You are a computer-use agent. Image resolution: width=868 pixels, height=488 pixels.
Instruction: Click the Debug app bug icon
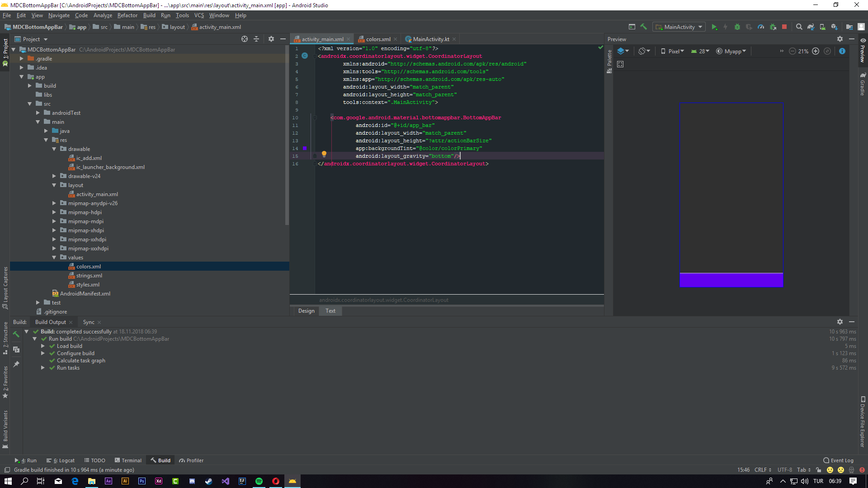click(737, 27)
